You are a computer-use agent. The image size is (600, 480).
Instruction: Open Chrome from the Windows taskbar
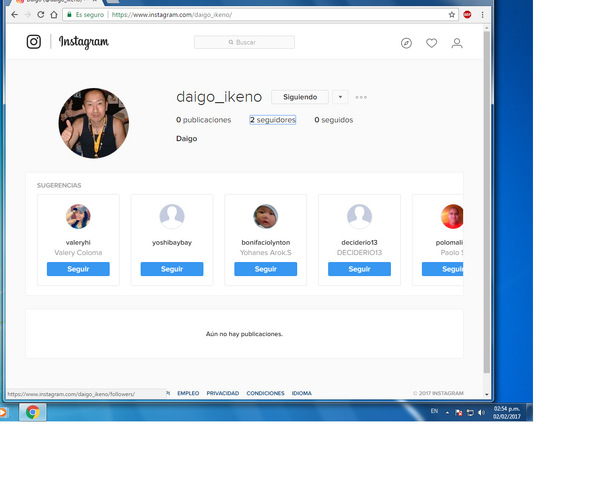(33, 412)
